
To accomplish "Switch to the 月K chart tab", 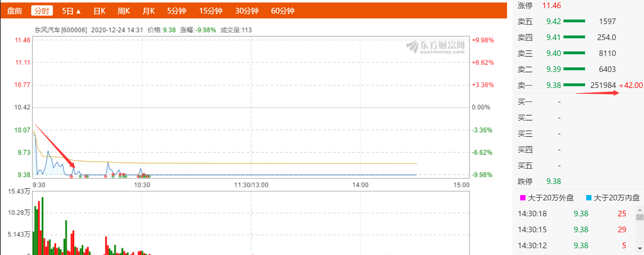I will tap(149, 11).
